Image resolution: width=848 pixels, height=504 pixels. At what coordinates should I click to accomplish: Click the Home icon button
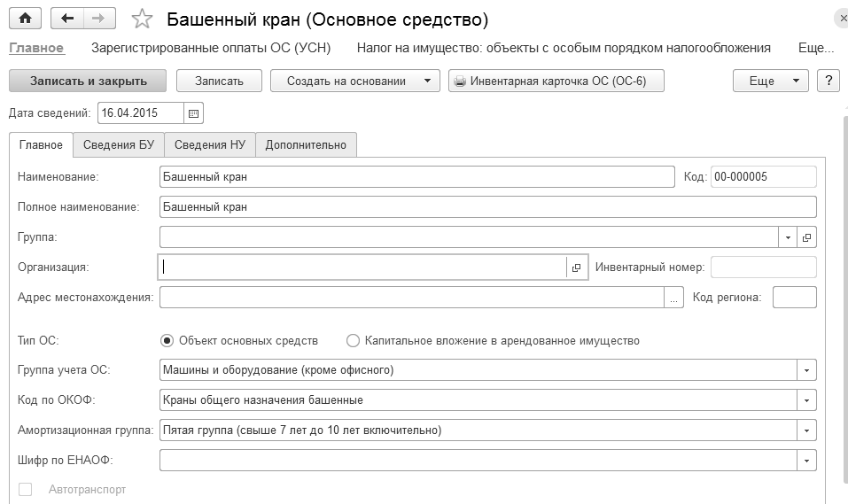pos(25,19)
